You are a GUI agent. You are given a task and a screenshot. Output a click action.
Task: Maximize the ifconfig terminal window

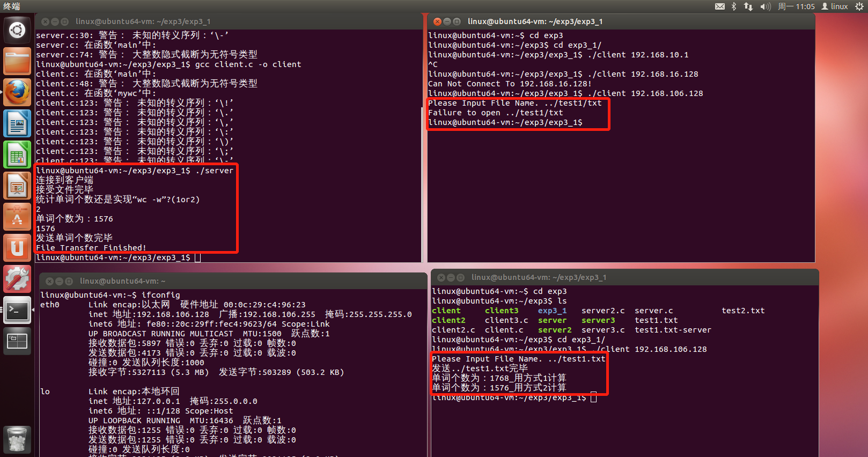pos(69,281)
